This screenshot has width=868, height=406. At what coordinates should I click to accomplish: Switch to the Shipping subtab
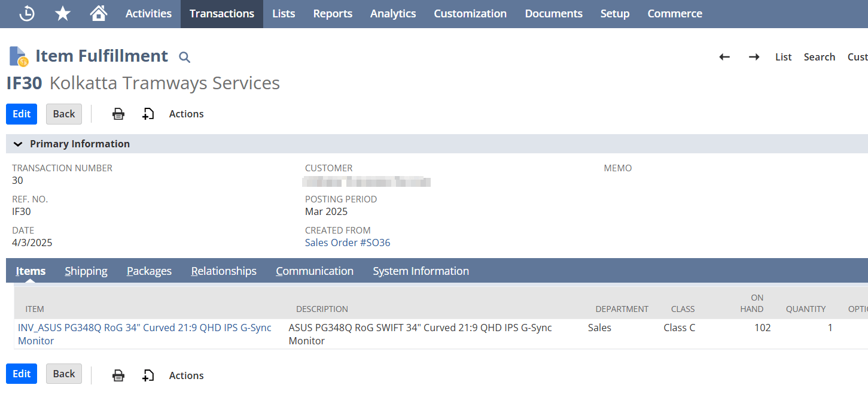click(86, 271)
